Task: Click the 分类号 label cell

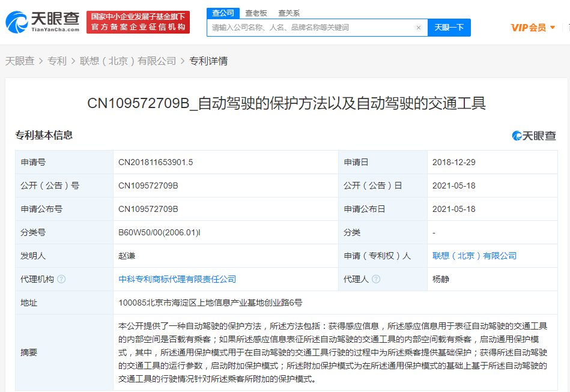Action: [64, 232]
